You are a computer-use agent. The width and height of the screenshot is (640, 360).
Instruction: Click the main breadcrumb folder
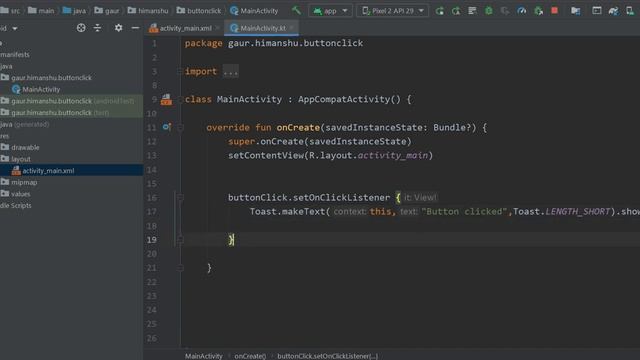41,11
